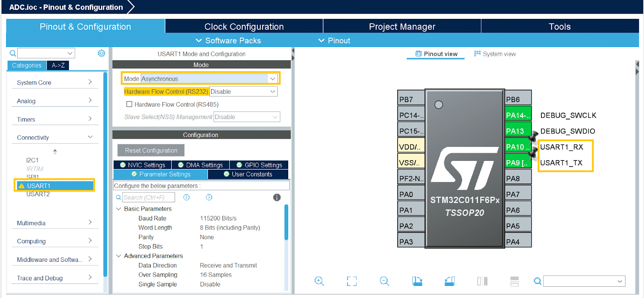Screen dimensions: 644x298
Task: Enable Hardware Flow Control (RS485) checkbox
Action: [x=129, y=104]
